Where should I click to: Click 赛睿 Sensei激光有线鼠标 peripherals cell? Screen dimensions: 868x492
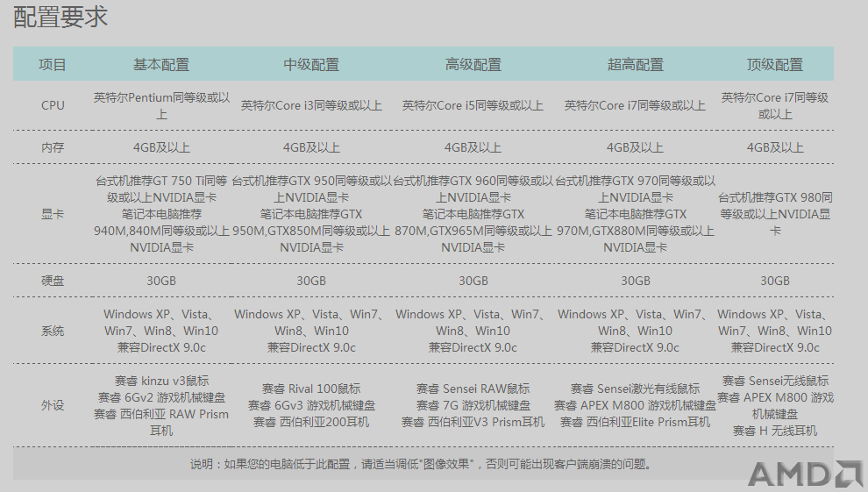pos(635,405)
